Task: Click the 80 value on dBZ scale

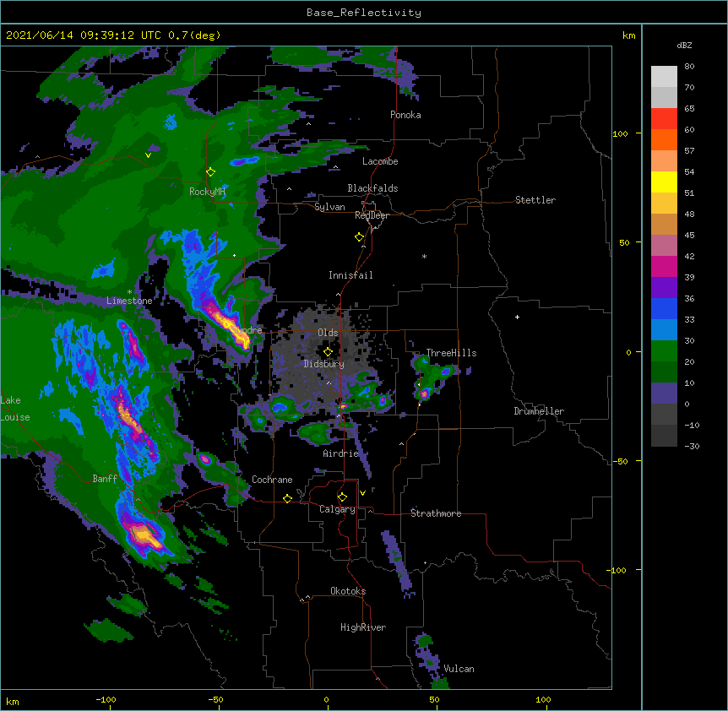Action: (x=689, y=67)
